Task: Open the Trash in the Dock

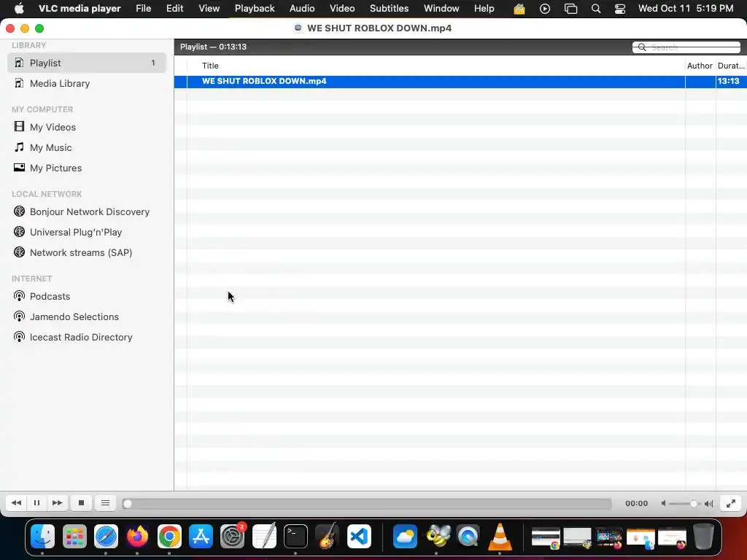Action: [x=704, y=537]
